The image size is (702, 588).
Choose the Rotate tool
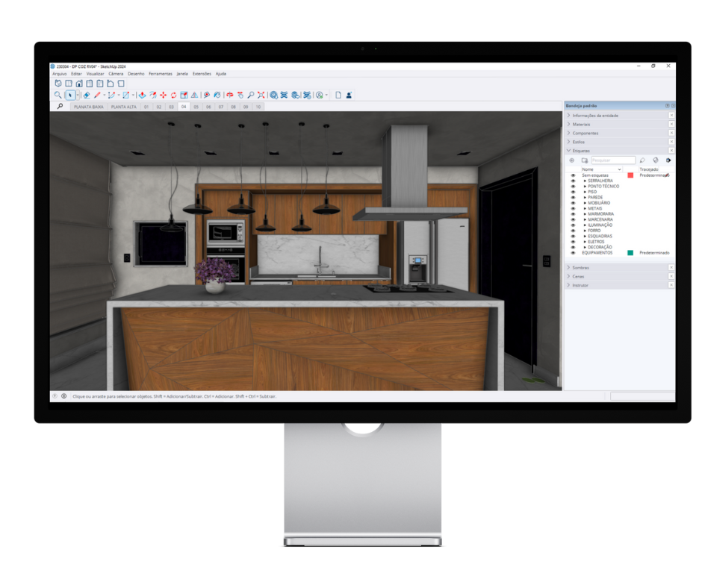[x=173, y=96]
